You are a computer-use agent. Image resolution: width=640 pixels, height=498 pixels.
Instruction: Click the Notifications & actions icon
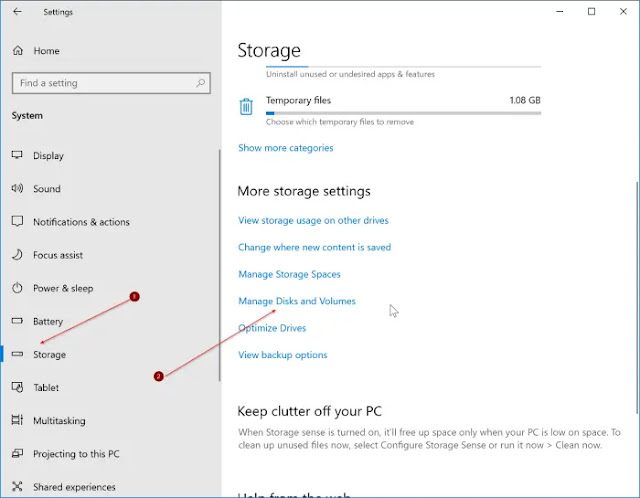coord(17,221)
